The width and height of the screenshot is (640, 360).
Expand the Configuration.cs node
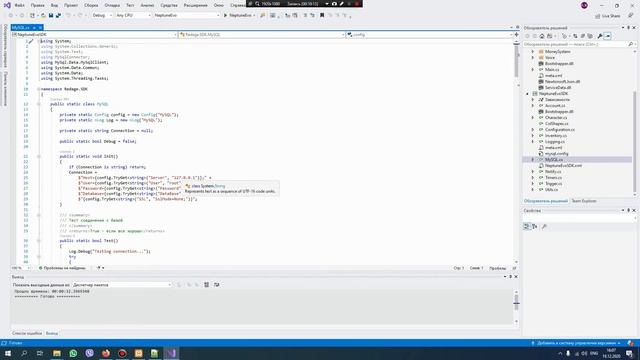pyautogui.click(x=533, y=130)
